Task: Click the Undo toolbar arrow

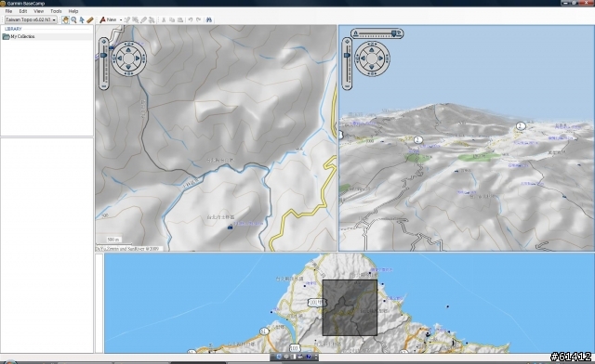Action: (191, 19)
